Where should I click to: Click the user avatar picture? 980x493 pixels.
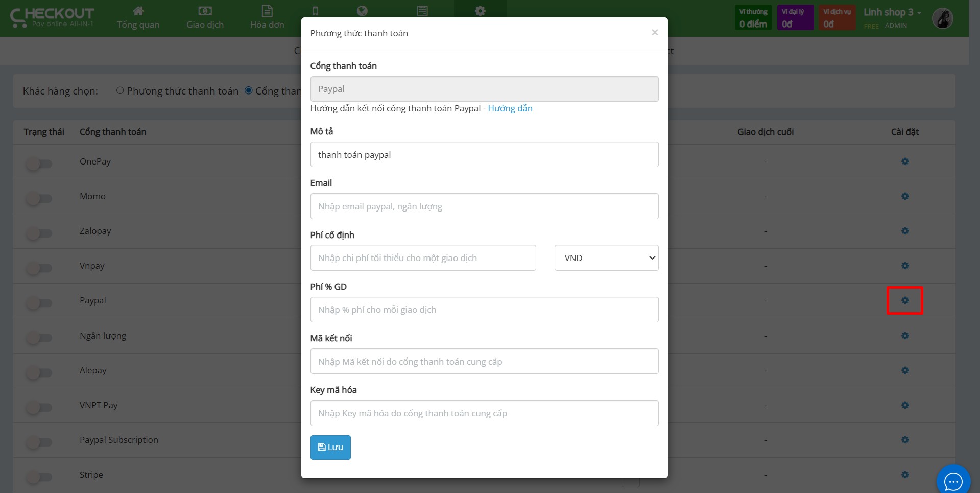click(x=942, y=18)
